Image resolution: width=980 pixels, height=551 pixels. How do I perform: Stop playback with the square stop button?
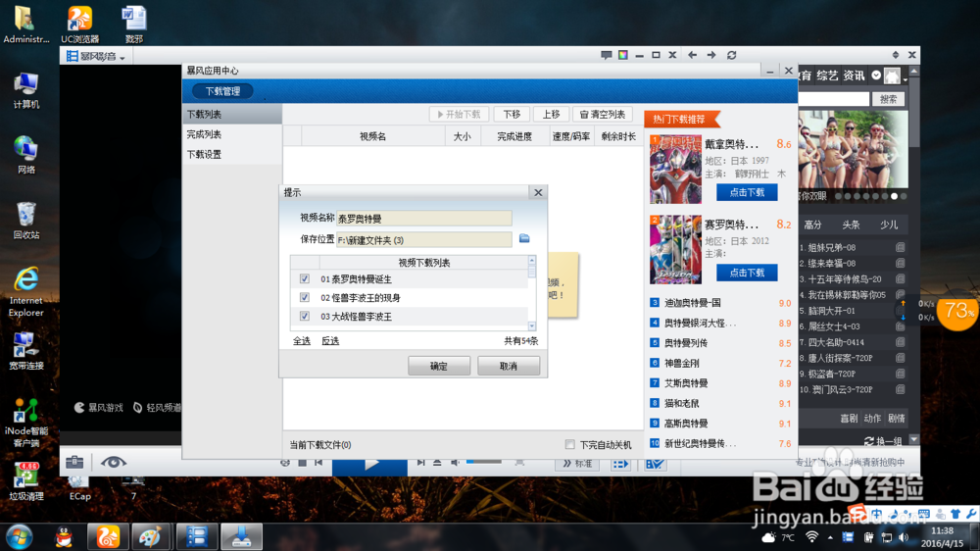(x=303, y=462)
